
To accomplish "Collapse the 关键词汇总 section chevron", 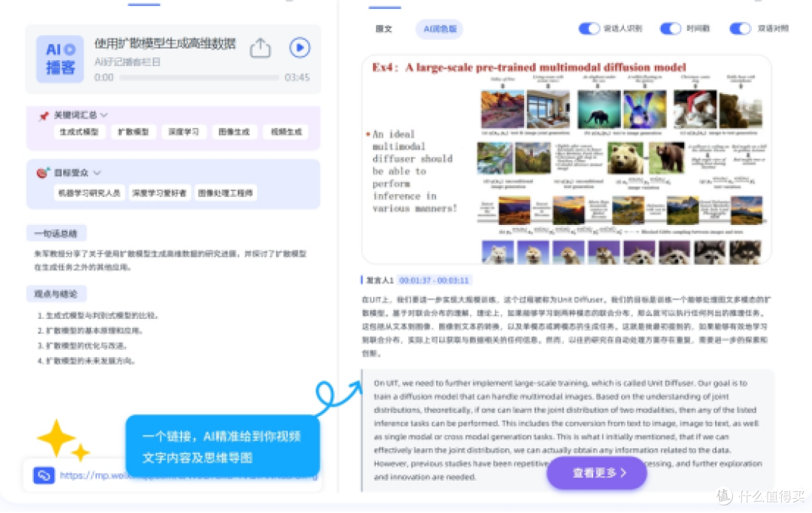I will point(104,114).
